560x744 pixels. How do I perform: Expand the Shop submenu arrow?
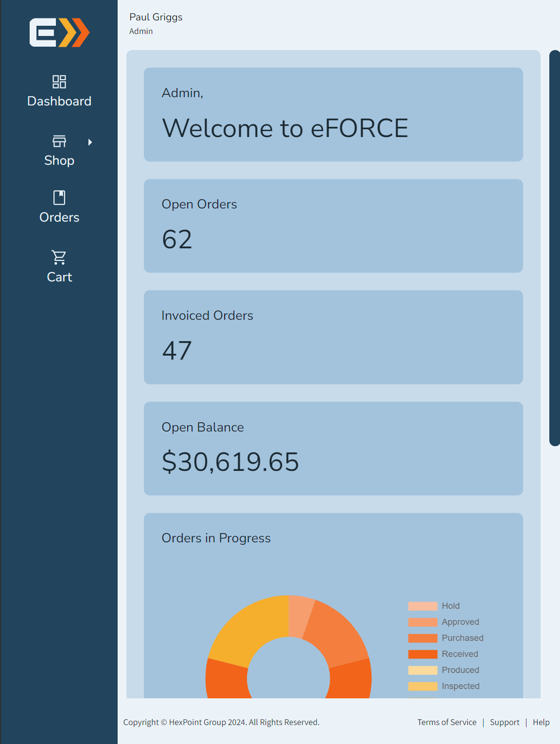[90, 142]
